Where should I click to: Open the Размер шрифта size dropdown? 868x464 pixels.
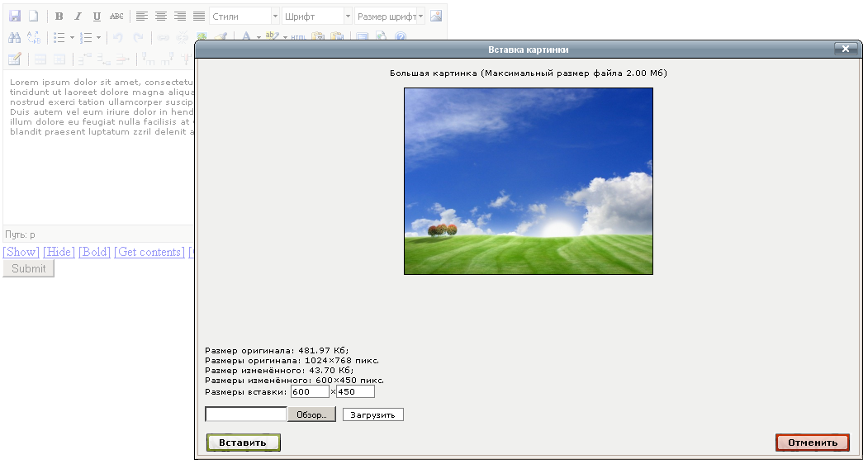pos(390,16)
